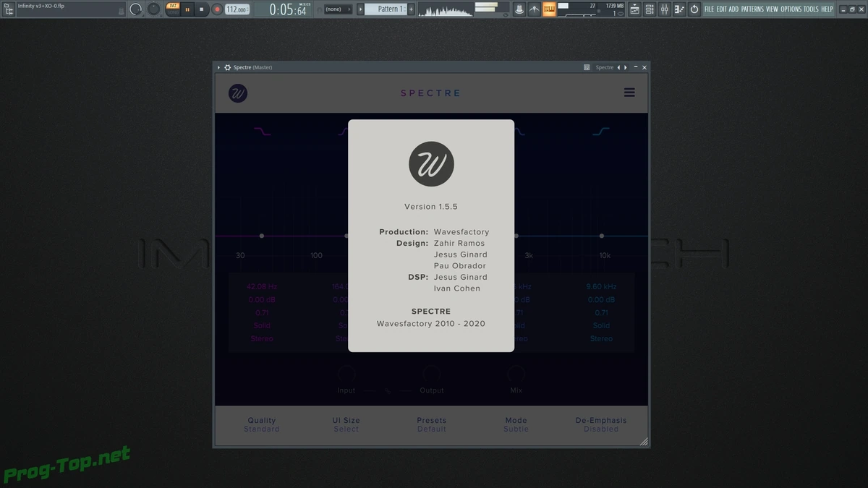Open the TOOLS menu
Viewport: 868px width, 488px height.
click(x=811, y=9)
